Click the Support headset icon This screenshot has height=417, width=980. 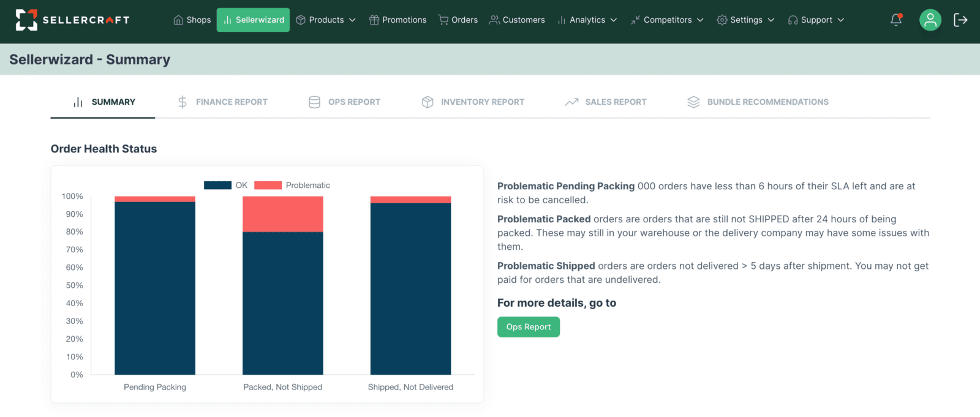point(793,20)
